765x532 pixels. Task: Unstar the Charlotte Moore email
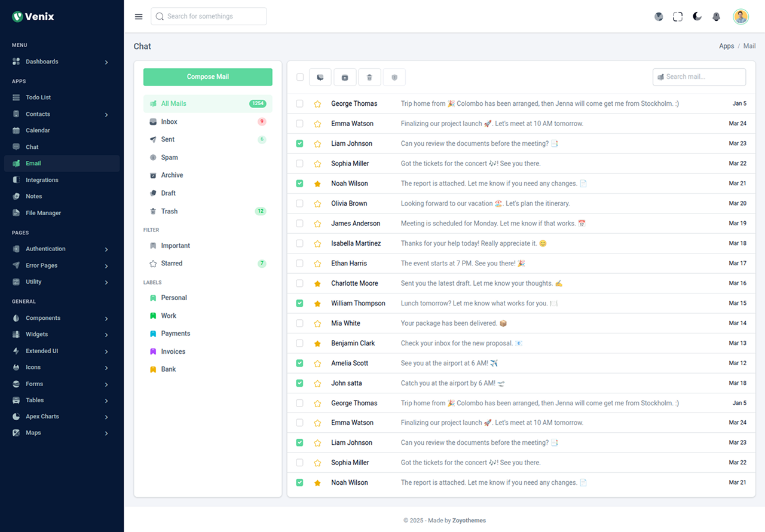pyautogui.click(x=317, y=283)
